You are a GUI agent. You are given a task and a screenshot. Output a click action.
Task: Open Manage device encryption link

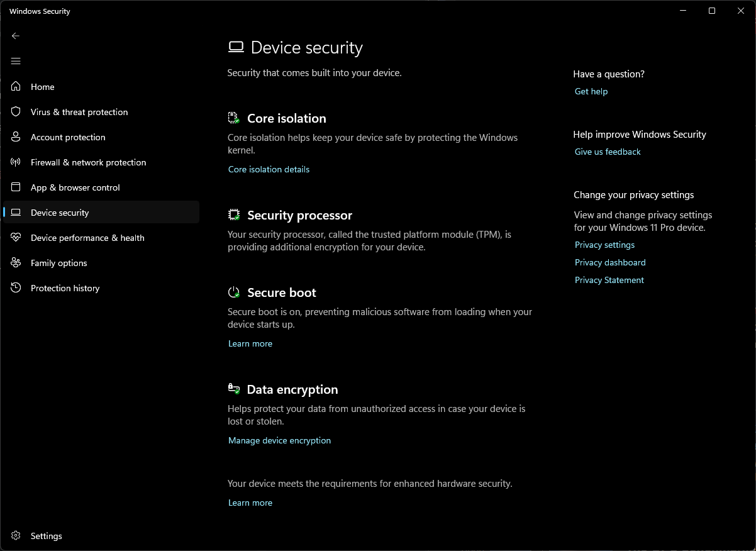pyautogui.click(x=279, y=440)
